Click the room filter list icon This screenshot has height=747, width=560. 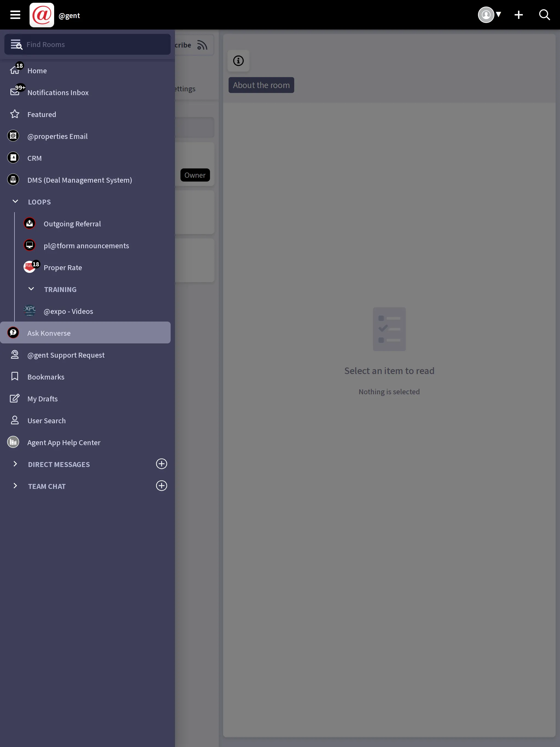point(16,44)
